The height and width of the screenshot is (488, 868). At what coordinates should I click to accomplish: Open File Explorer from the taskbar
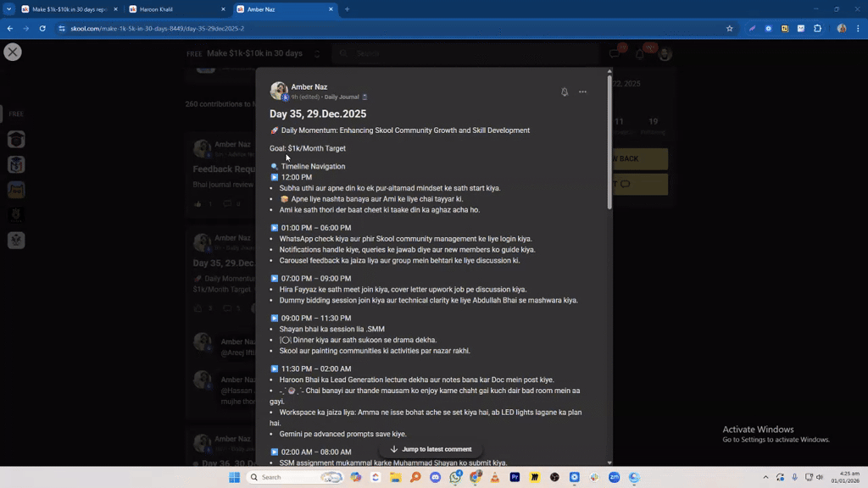point(395,477)
